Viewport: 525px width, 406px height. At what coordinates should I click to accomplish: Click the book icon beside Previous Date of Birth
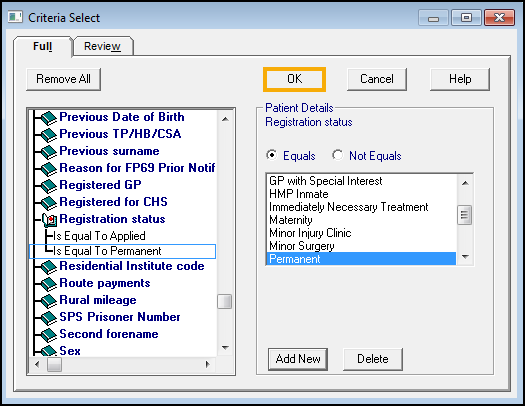click(x=49, y=118)
